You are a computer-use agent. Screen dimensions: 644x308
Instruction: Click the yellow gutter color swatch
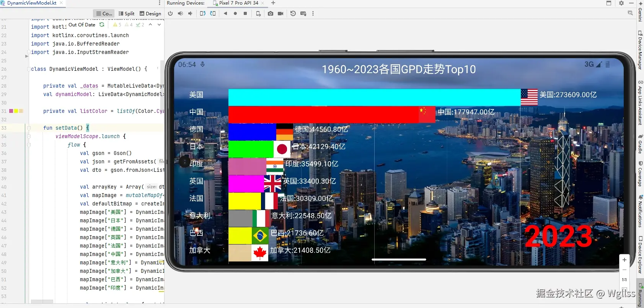[x=16, y=111]
